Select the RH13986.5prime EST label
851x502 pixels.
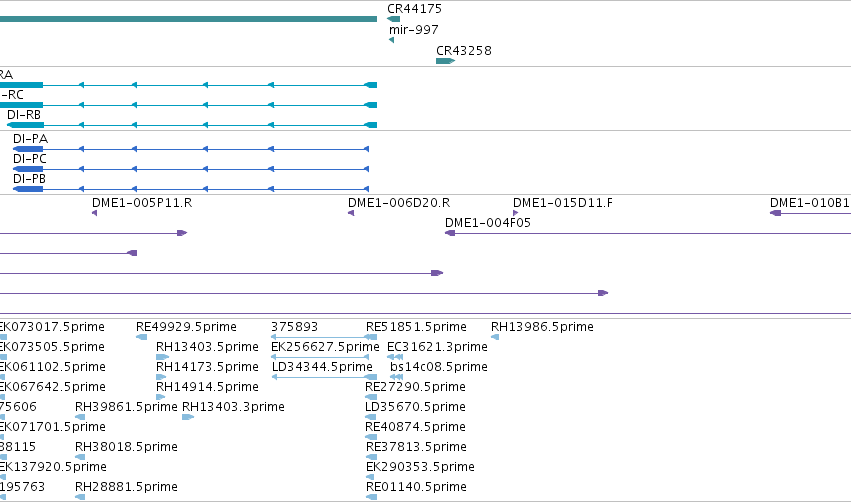542,327
